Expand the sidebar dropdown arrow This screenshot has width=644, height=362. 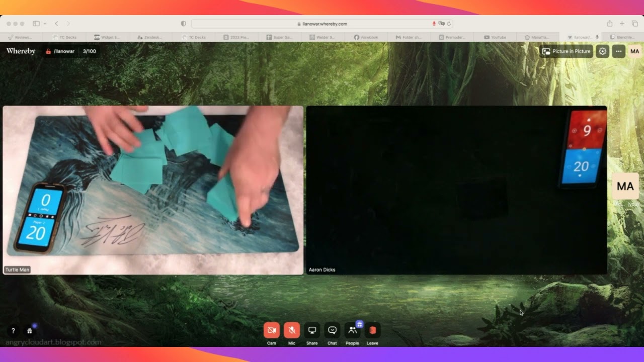point(45,24)
